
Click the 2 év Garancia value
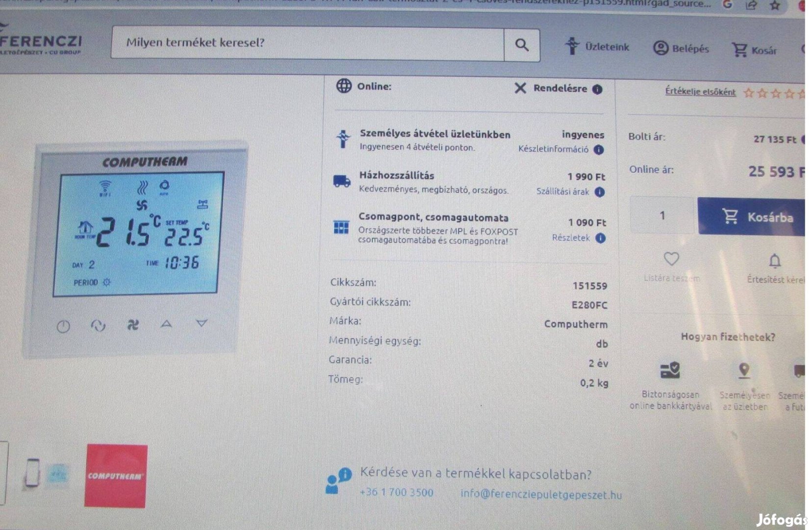pyautogui.click(x=598, y=363)
